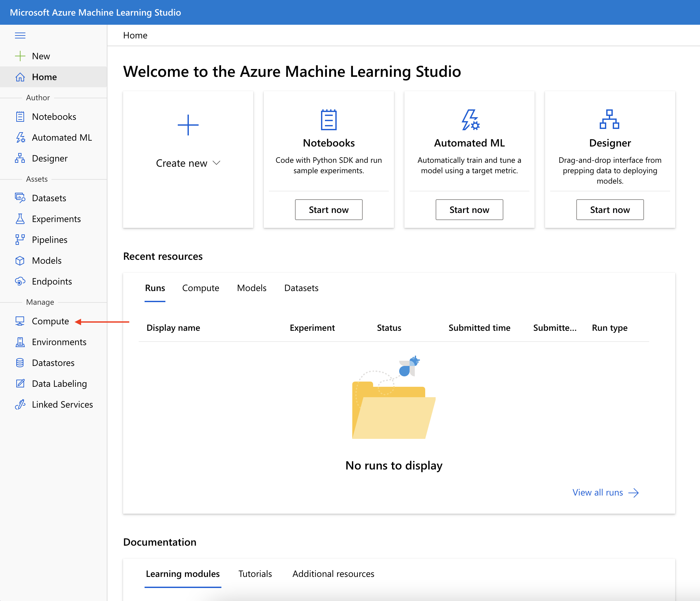
Task: Switch to the Datasets tab in Recent resources
Action: tap(301, 288)
